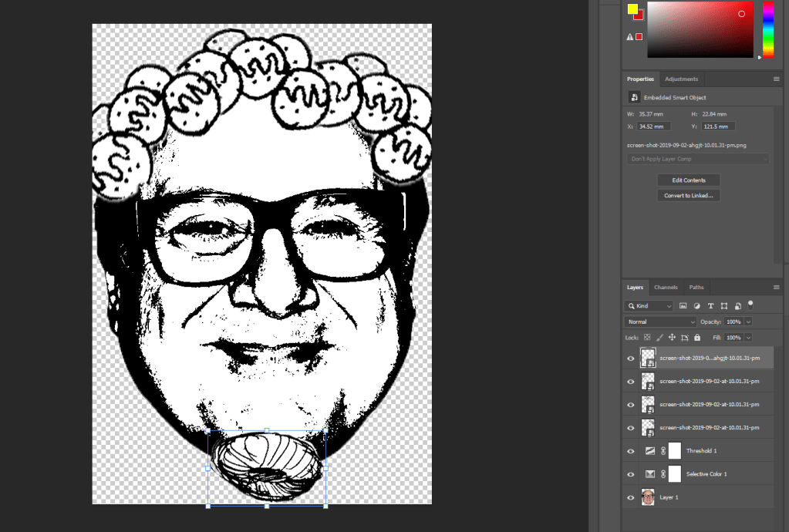This screenshot has height=532, width=789.
Task: Click the lock all padlock icon
Action: click(697, 338)
